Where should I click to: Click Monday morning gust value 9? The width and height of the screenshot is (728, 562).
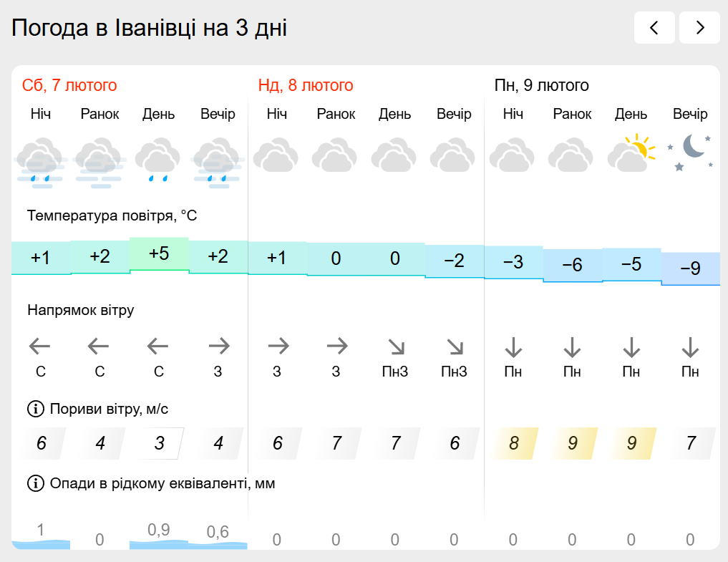(572, 443)
